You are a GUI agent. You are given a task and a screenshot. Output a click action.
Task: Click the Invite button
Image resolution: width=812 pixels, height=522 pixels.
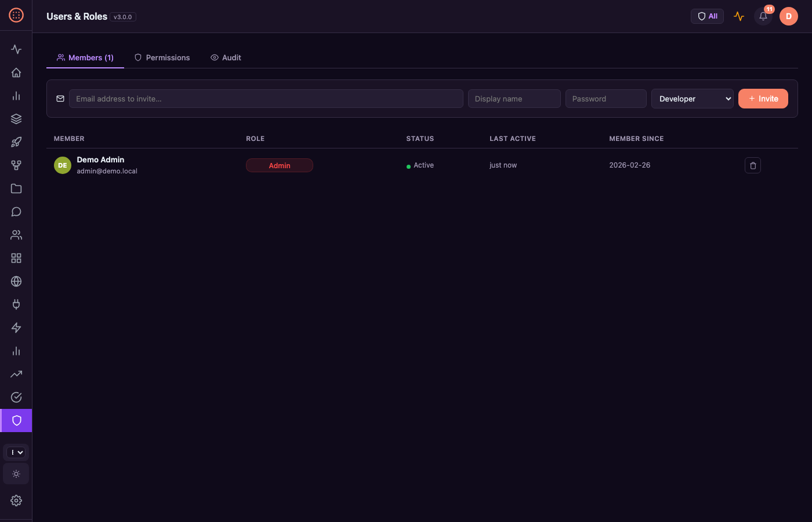click(763, 99)
